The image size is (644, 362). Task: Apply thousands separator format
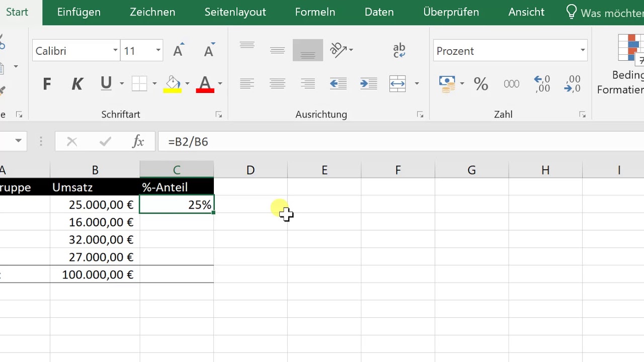pyautogui.click(x=511, y=83)
